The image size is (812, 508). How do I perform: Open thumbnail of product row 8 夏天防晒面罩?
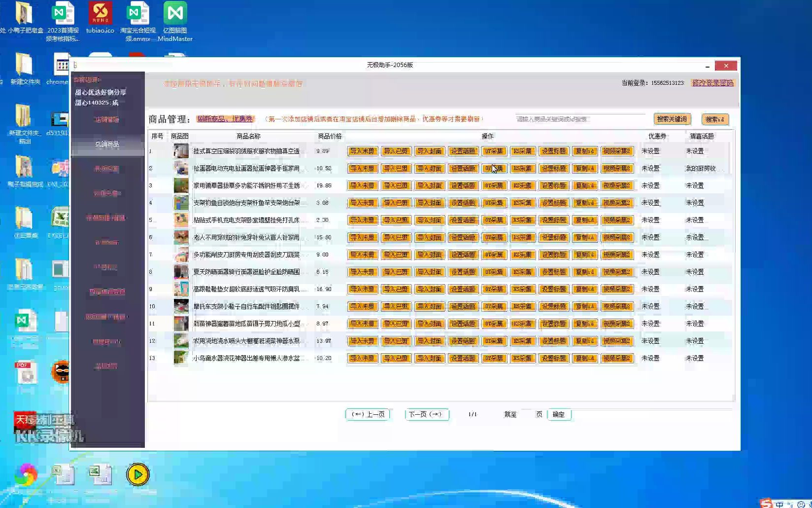point(181,272)
